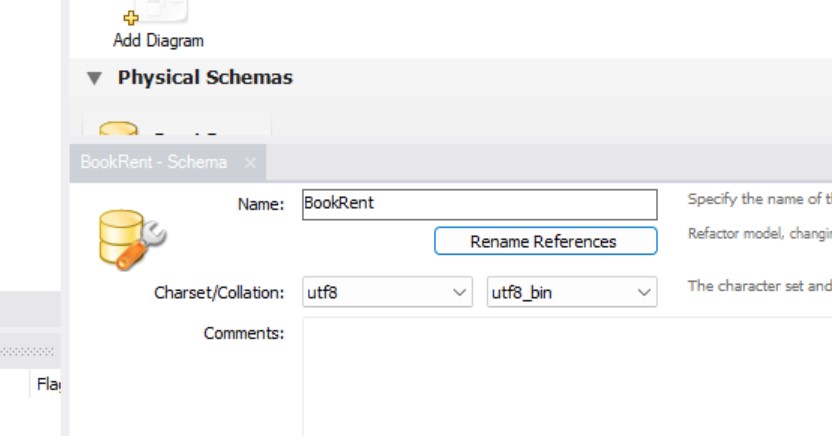
Task: Click the Charset/Collation label
Action: tap(219, 293)
